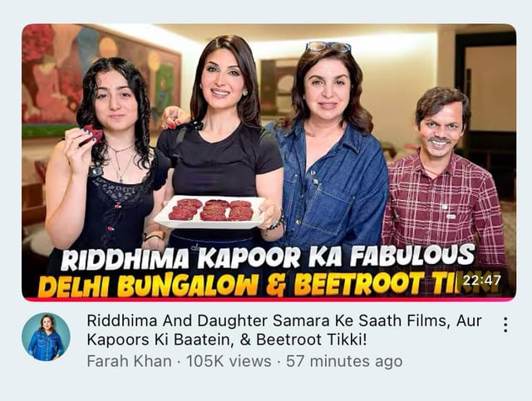Viewport: 532px width, 401px height.
Task: Click the woman wearing the denim shirt
Action: [332, 149]
